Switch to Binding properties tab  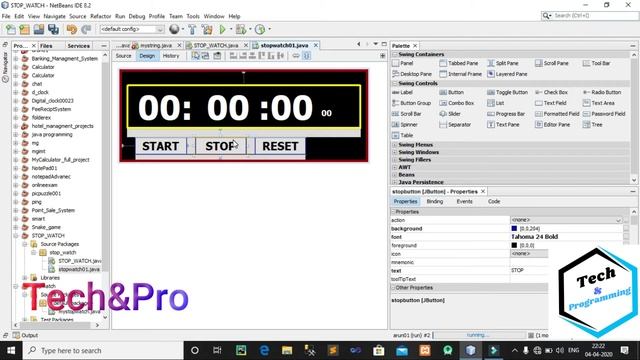[435, 202]
